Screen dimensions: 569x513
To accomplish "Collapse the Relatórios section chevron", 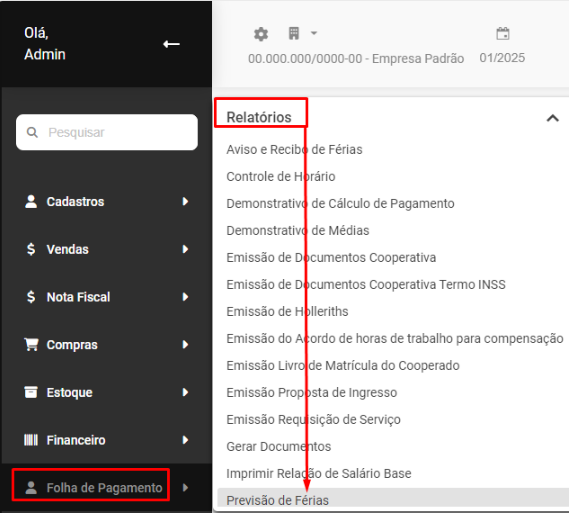I will [x=553, y=118].
